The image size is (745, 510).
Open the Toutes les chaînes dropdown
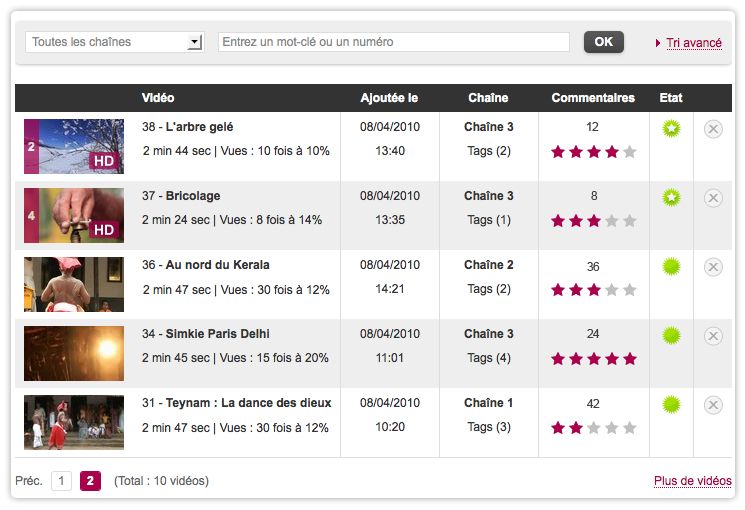coord(115,42)
